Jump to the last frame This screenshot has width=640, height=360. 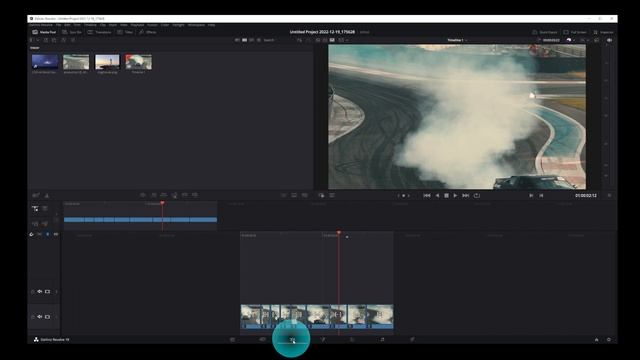(466, 196)
